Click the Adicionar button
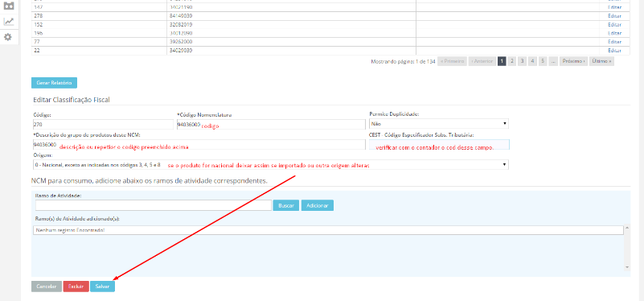 point(318,205)
